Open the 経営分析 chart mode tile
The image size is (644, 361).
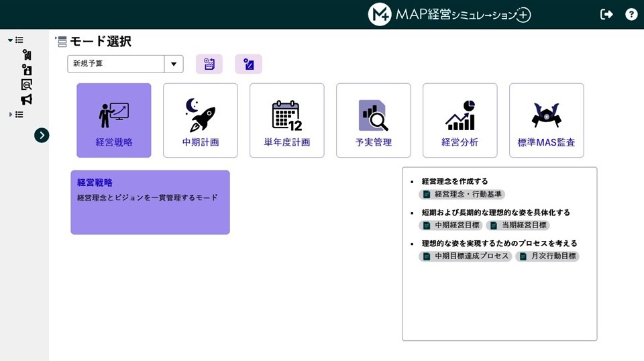460,121
